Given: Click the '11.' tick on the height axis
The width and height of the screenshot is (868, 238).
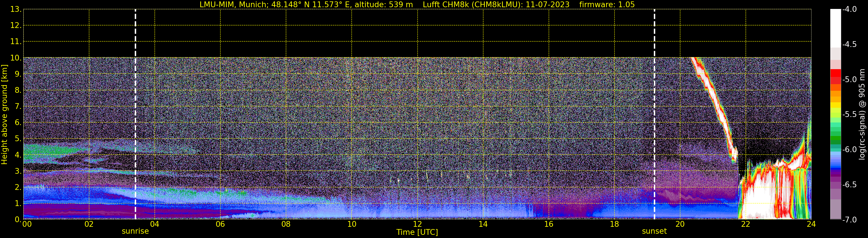Looking at the screenshot, I should [16, 42].
